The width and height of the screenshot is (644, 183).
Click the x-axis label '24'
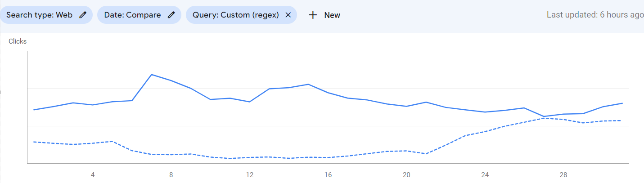(485, 174)
